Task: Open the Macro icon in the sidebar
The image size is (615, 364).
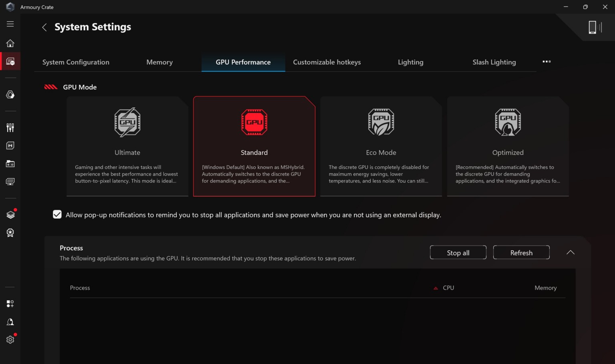Action: click(10, 146)
